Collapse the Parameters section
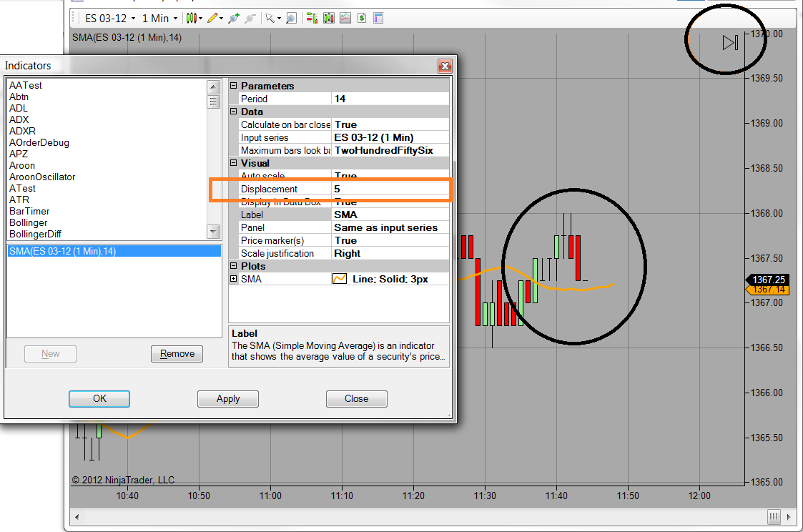This screenshot has height=532, width=803. pyautogui.click(x=234, y=86)
